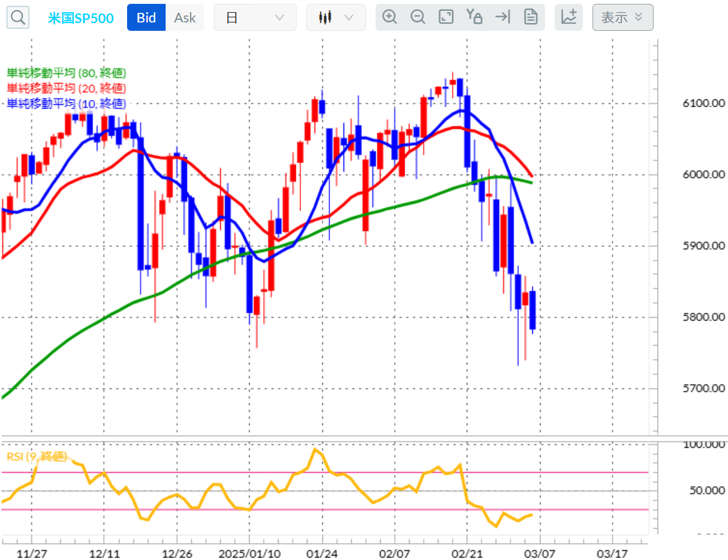
Task: Click the 6100.00 price axis label
Action: point(704,103)
